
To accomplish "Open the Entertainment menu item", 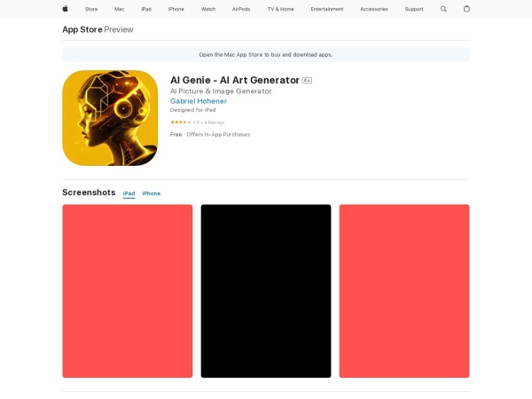I will (327, 9).
